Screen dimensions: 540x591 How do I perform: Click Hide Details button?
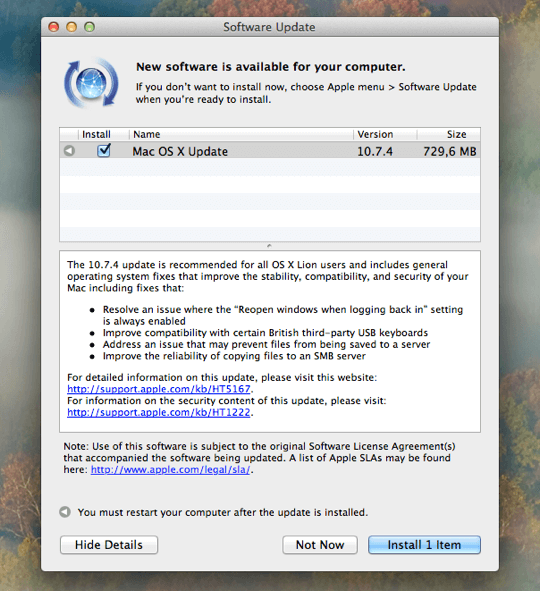[x=109, y=545]
